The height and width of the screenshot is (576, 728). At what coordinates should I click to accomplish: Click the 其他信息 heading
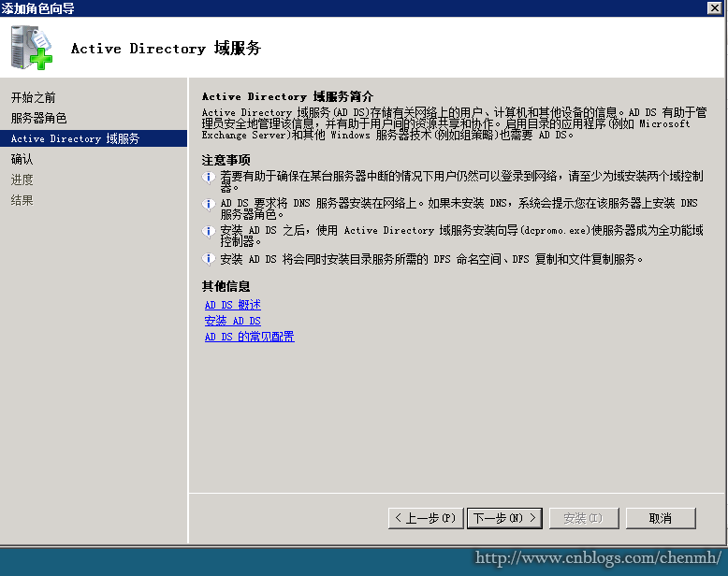coord(226,286)
